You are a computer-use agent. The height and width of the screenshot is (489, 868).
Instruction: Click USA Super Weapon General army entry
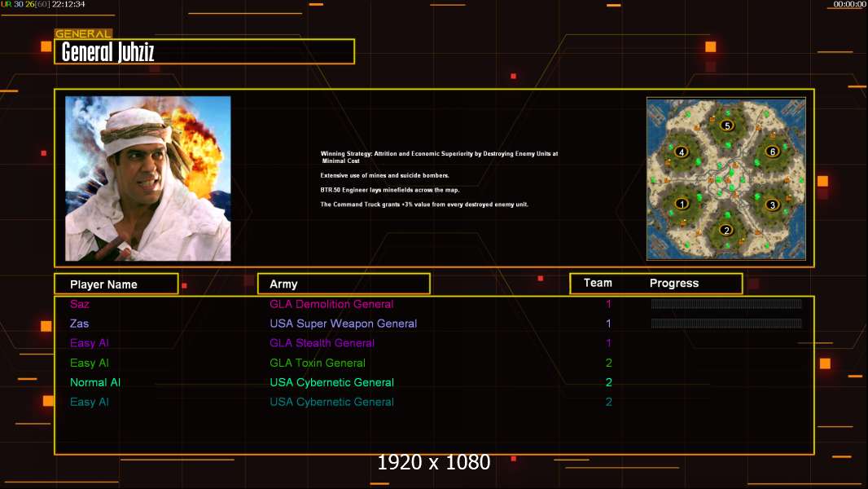343,324
